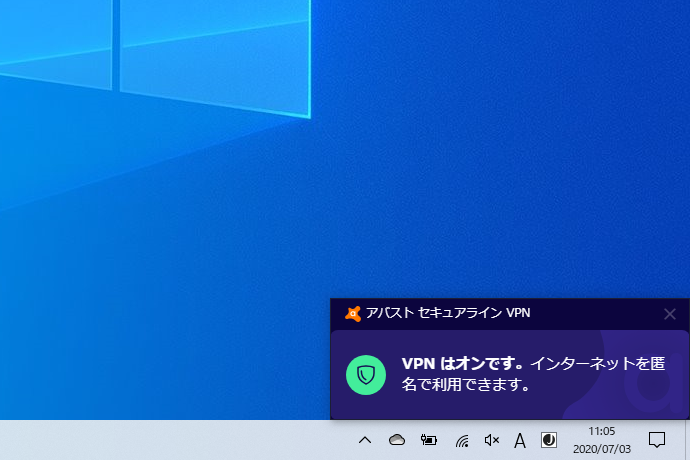Image resolution: width=690 pixels, height=460 pixels.
Task: Click the 'アバスト セキュアライン VPN' title
Action: tap(448, 313)
